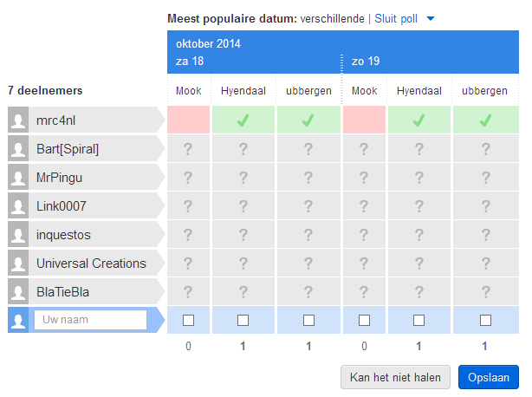Click Universal Creations avatar icon

point(18,264)
